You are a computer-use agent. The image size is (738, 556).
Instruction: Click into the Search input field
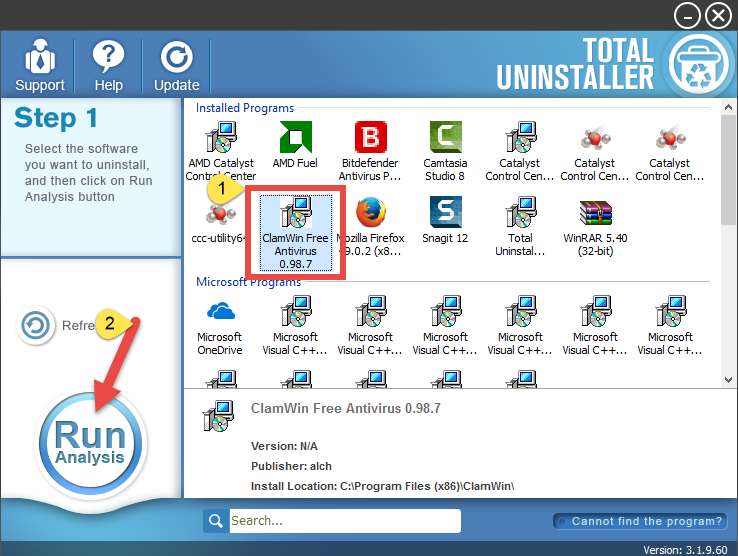tap(345, 521)
